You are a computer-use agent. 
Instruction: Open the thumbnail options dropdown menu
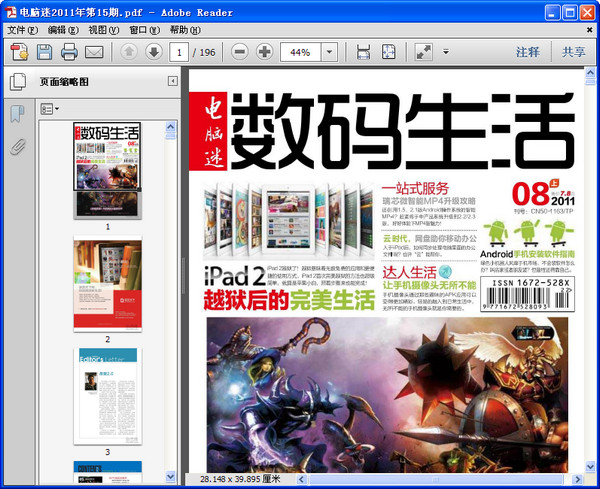pyautogui.click(x=50, y=107)
